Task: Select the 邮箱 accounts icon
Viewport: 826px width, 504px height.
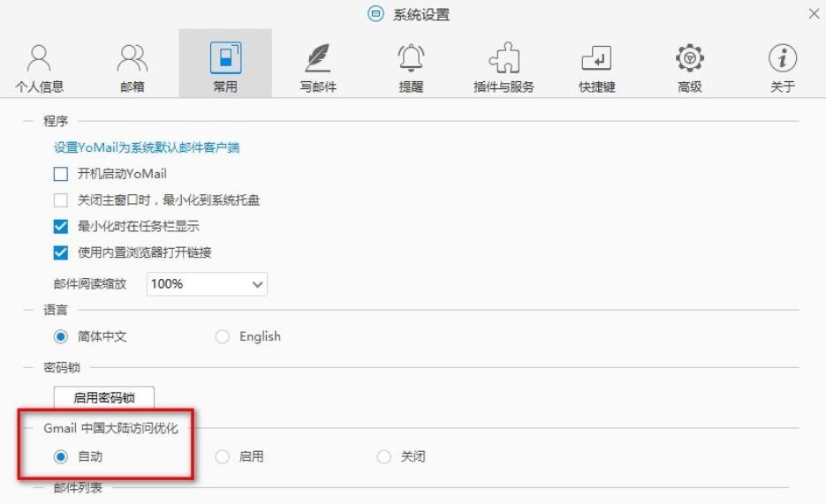Action: pyautogui.click(x=133, y=58)
